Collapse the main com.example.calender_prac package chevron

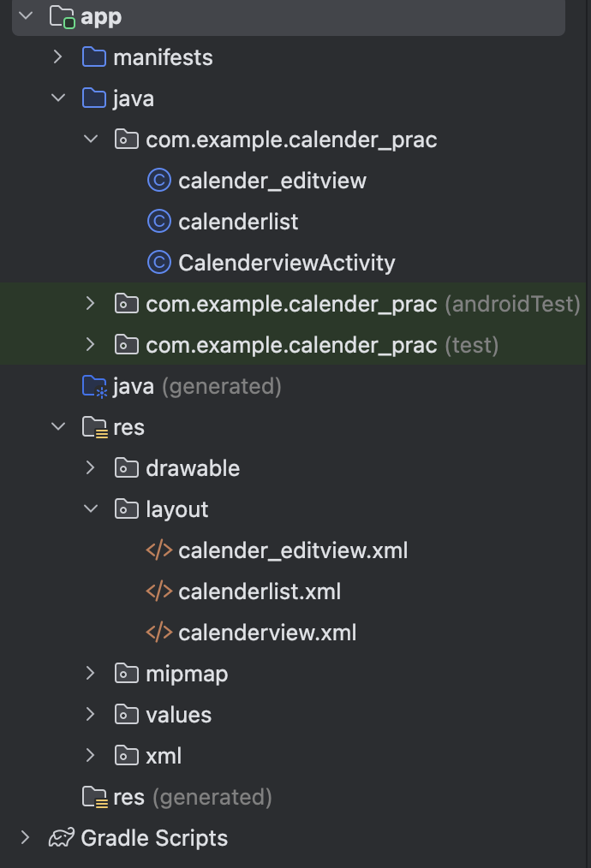[90, 139]
